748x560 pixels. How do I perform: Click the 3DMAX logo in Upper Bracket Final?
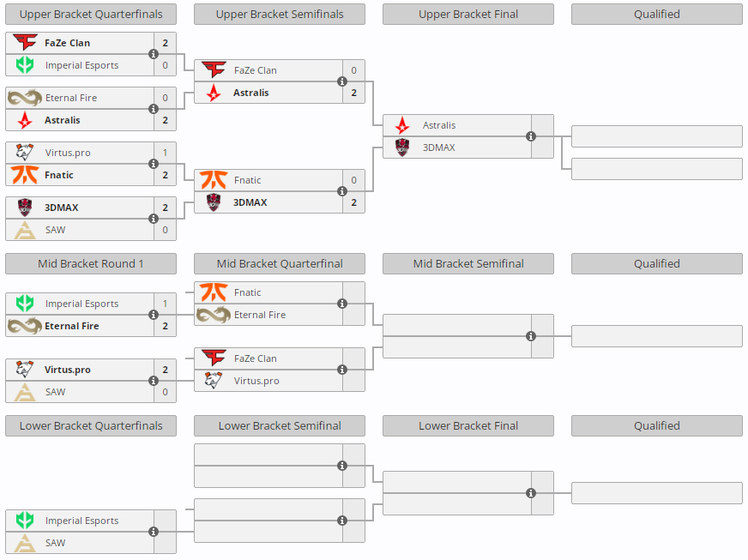pos(402,148)
